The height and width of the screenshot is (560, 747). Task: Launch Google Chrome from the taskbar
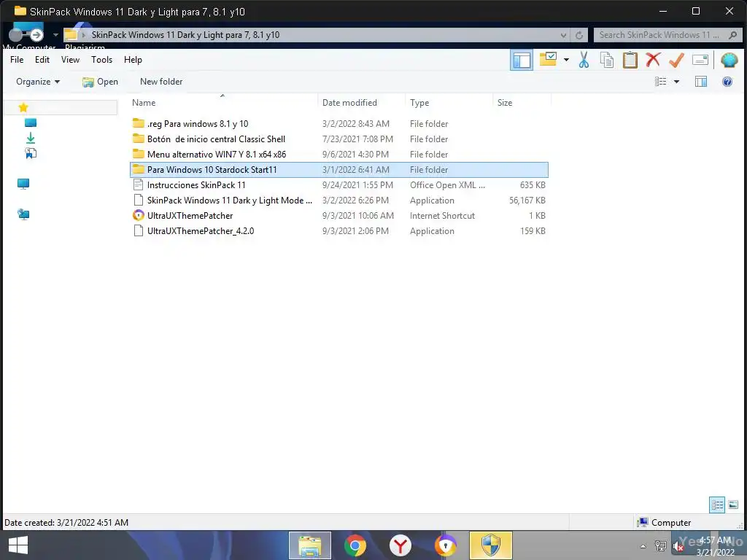click(x=355, y=545)
